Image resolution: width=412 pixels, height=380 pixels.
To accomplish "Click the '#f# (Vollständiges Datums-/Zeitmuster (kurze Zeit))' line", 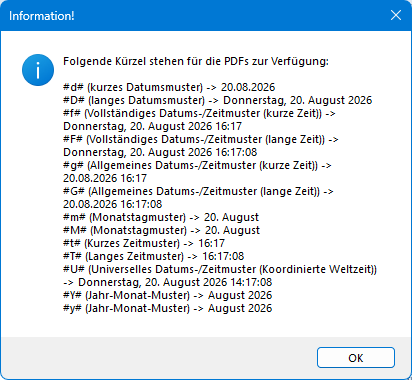I will (x=199, y=113).
